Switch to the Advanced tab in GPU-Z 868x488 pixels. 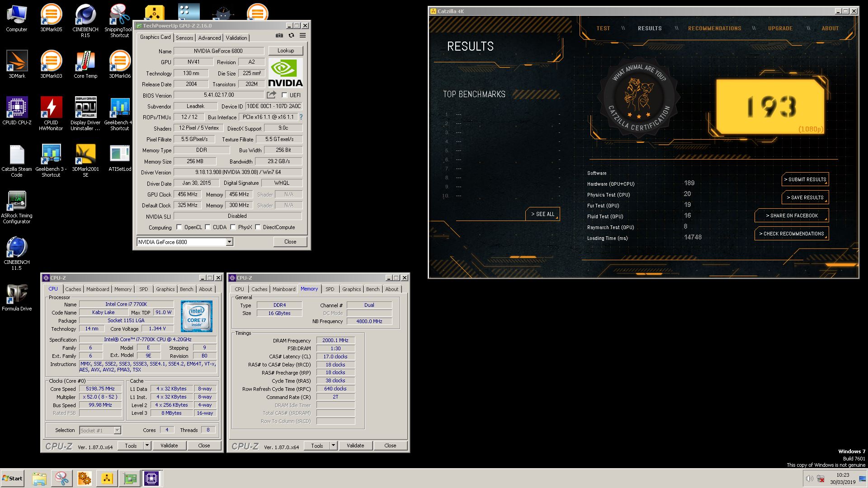(209, 38)
